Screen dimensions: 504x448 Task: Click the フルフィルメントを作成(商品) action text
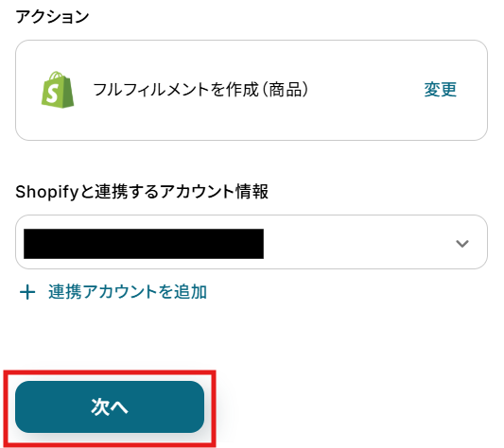(x=200, y=90)
